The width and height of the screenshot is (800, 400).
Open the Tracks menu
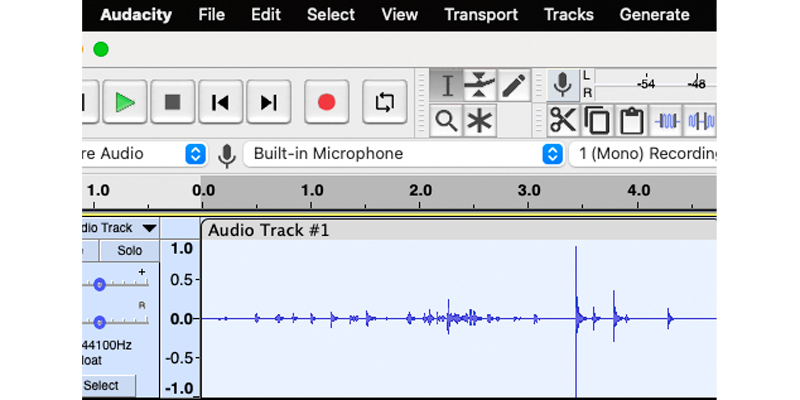point(568,15)
